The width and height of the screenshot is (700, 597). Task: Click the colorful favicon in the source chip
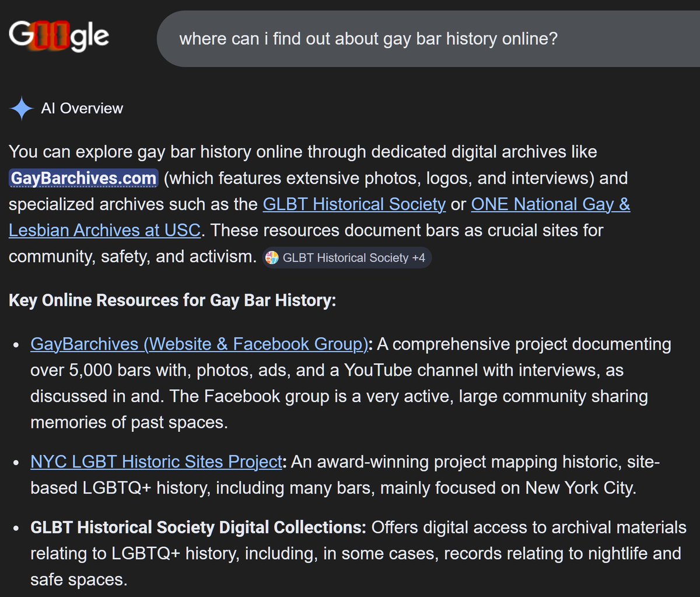click(272, 258)
